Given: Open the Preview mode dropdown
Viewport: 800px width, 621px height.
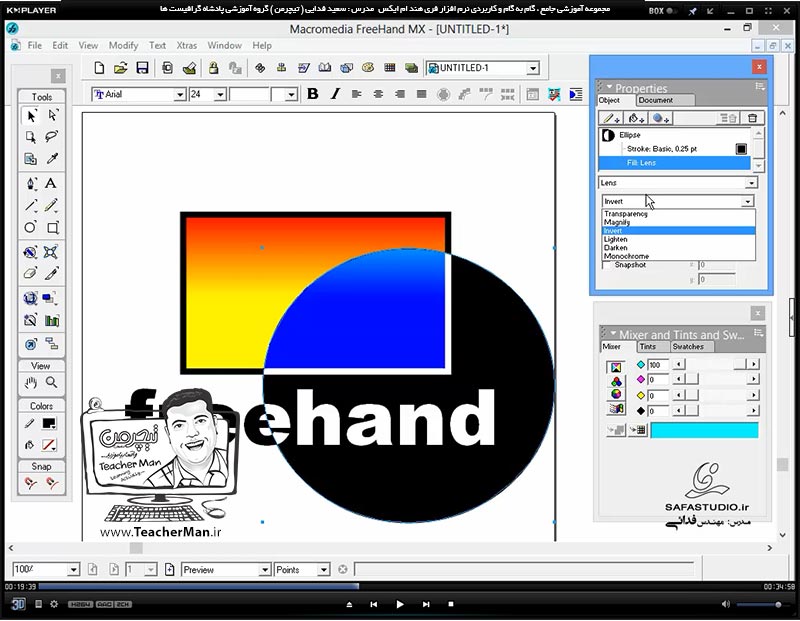Looking at the screenshot, I should point(264,569).
